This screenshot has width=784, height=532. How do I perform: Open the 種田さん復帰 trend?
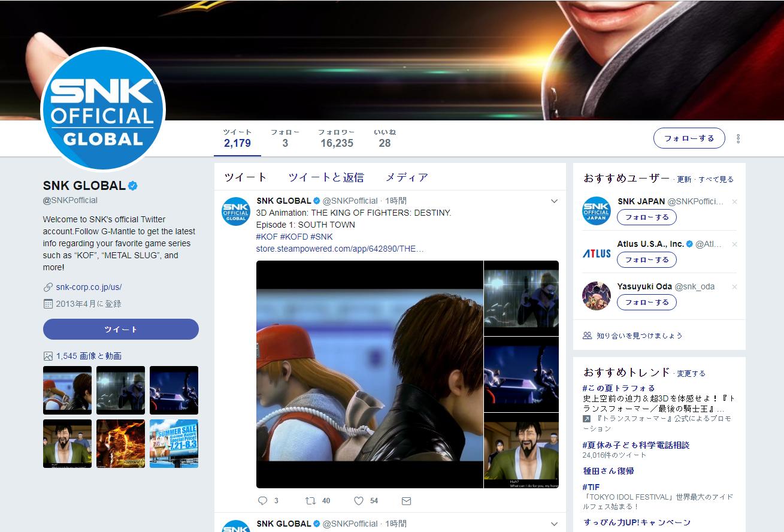[x=609, y=471]
